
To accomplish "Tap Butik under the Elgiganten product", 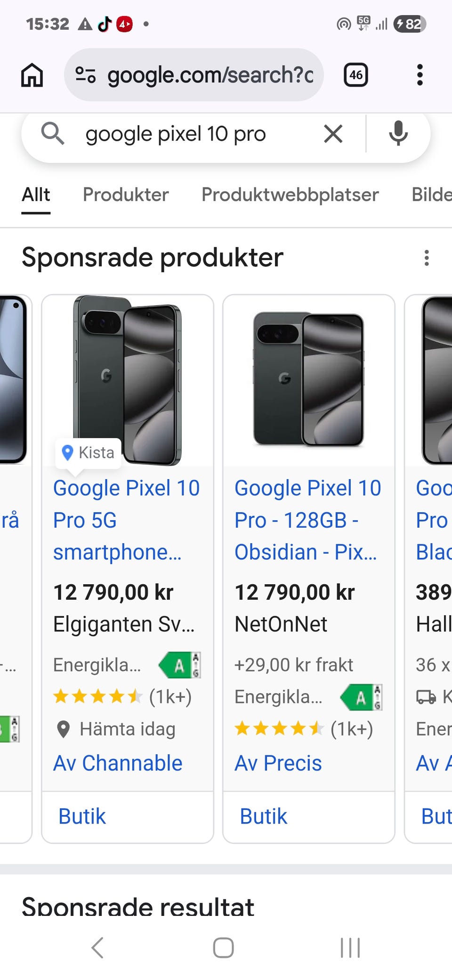I will (82, 817).
